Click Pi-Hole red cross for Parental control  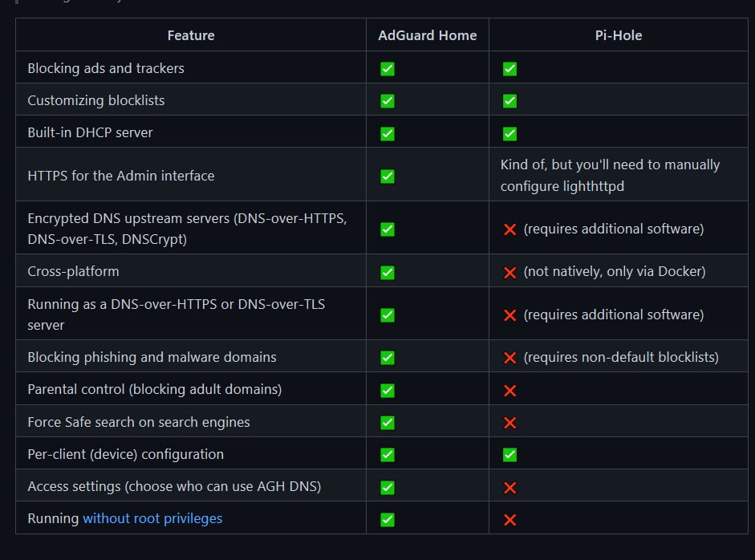tap(509, 391)
